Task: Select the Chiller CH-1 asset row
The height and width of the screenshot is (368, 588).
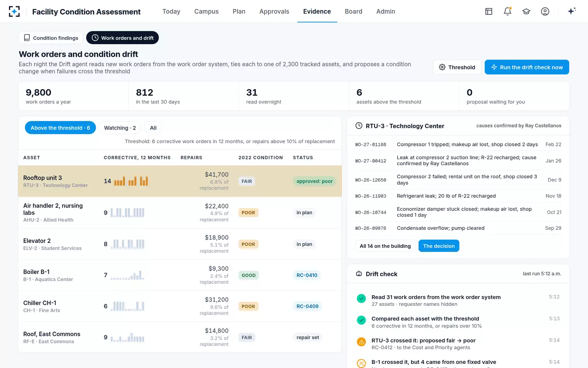Action: 180,306
